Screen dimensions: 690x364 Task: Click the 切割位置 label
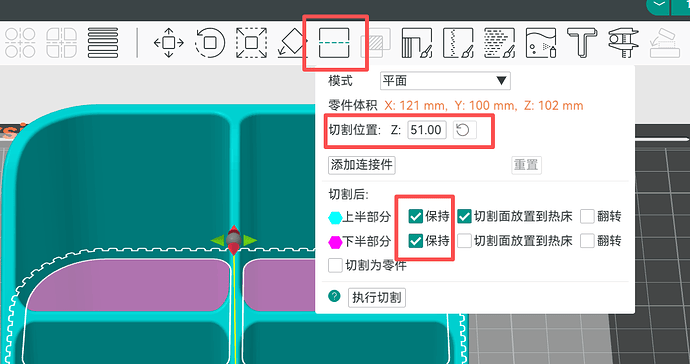tap(355, 130)
